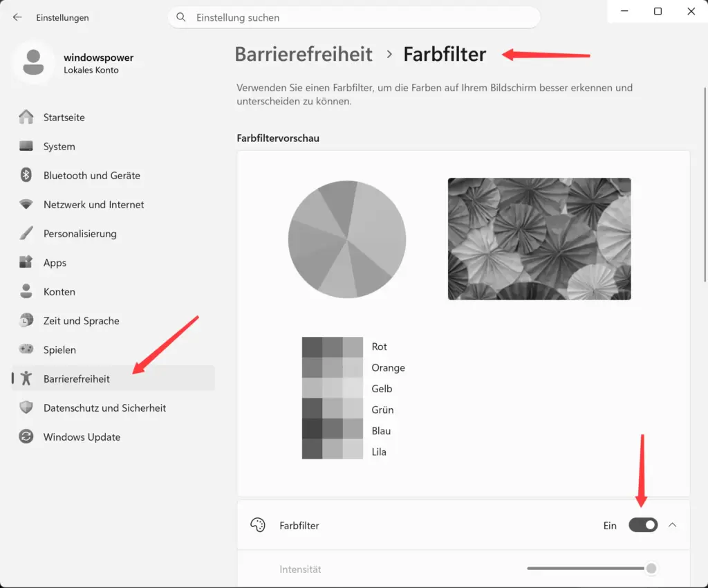Go to Zeit und Sprache label
The image size is (708, 588).
click(82, 321)
